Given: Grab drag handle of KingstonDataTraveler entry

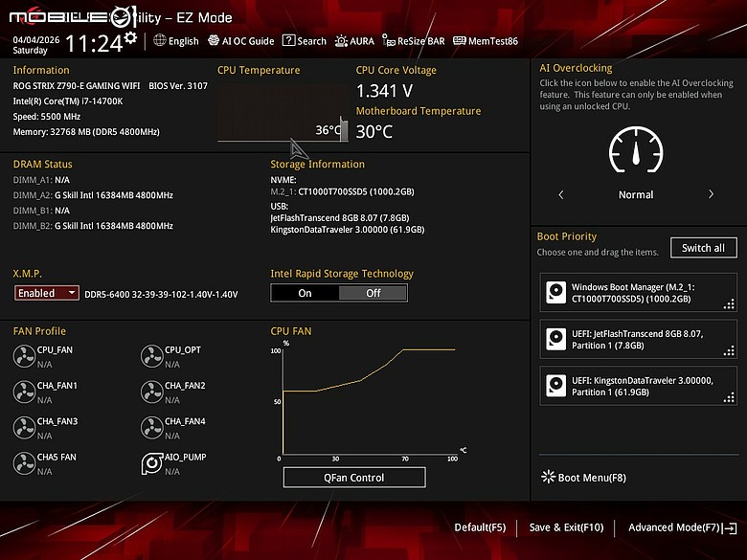Looking at the screenshot, I should coord(729,397).
